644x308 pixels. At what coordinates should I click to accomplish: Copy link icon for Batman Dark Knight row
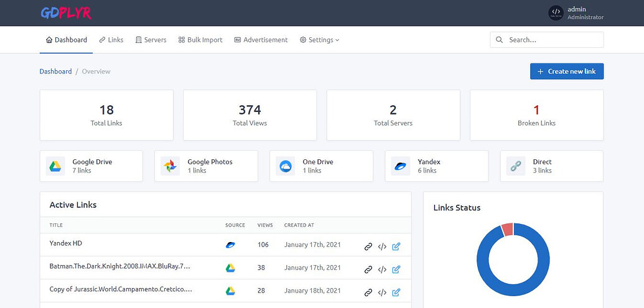pyautogui.click(x=368, y=269)
